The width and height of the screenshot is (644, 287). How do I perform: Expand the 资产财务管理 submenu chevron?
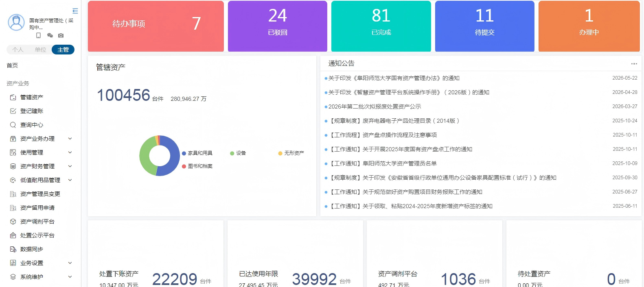[70, 166]
